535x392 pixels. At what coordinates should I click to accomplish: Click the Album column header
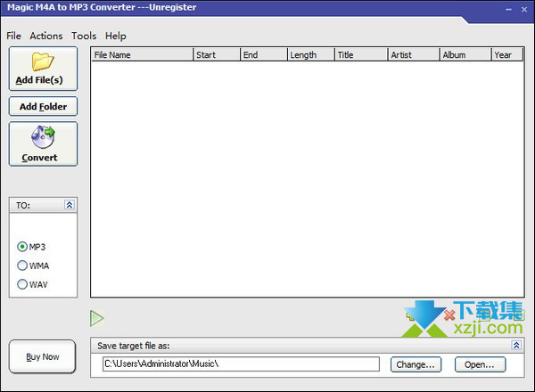(x=465, y=54)
